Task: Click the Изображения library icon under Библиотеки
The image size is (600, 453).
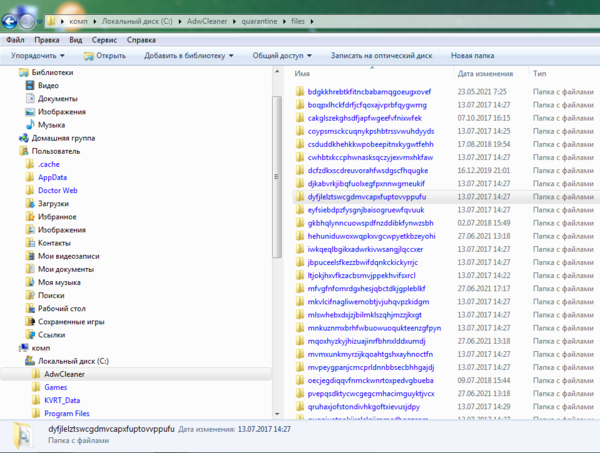Action: point(30,112)
